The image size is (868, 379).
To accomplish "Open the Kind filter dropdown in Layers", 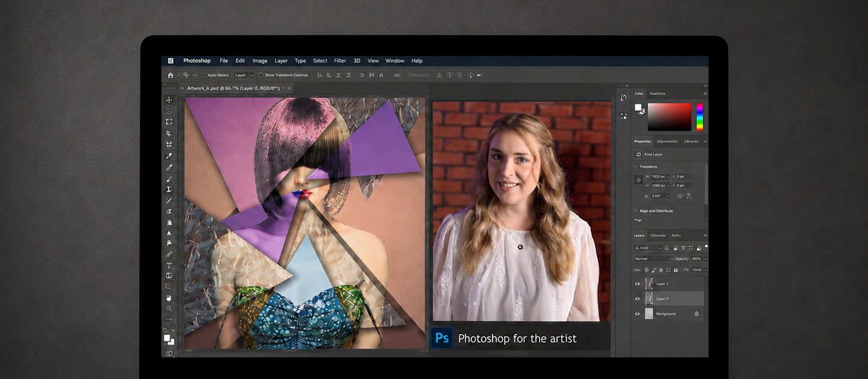I will (649, 248).
